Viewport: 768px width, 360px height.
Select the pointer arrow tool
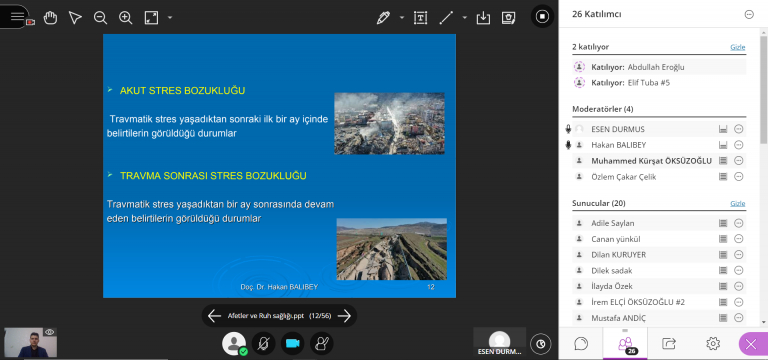tap(75, 18)
